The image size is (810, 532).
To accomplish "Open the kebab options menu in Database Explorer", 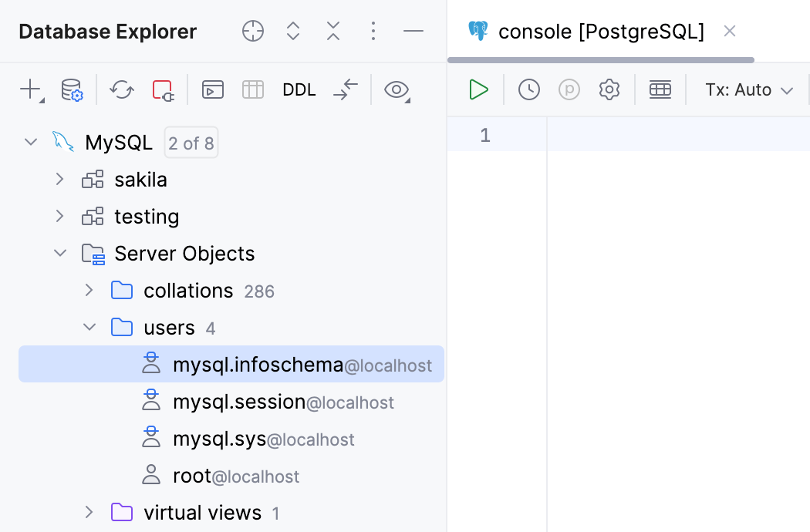I will (373, 32).
